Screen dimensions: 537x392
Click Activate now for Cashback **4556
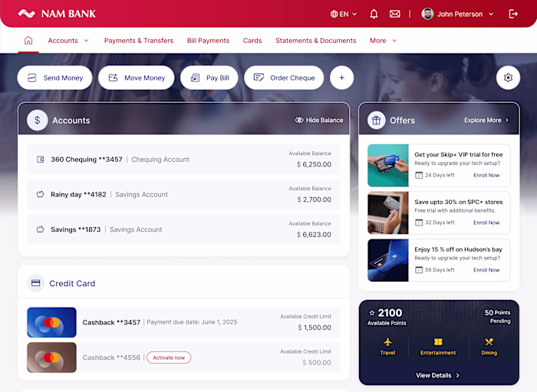click(169, 357)
